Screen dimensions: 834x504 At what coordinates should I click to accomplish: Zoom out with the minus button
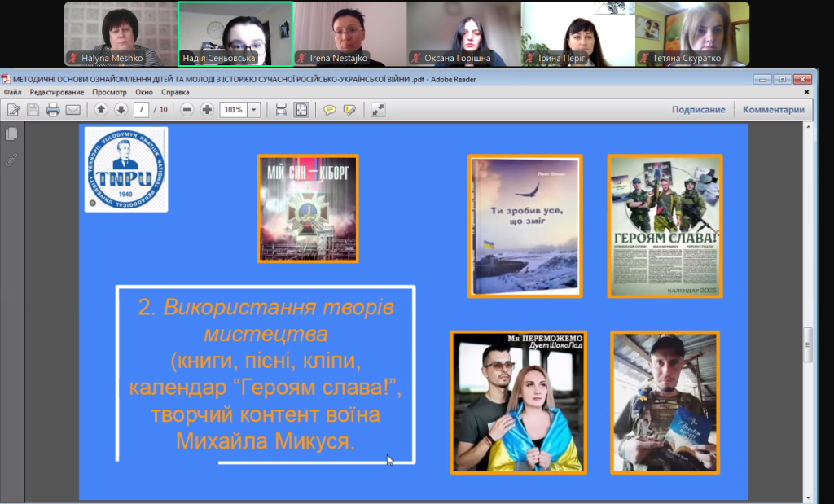pyautogui.click(x=187, y=110)
